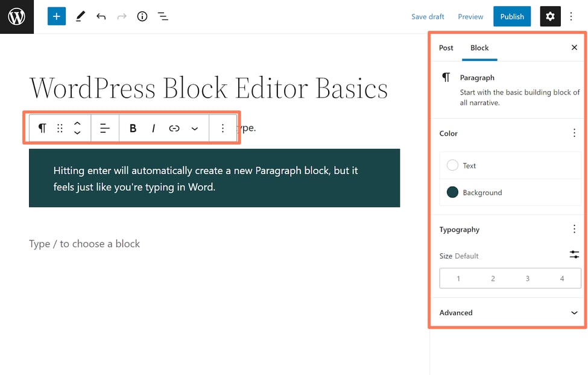Toggle bold formatting
This screenshot has width=588, height=375.
coord(133,128)
